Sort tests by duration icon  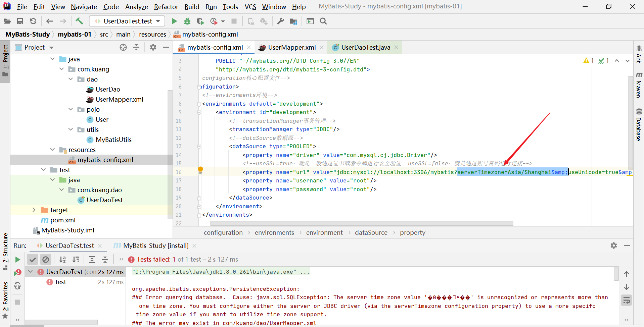(76, 259)
